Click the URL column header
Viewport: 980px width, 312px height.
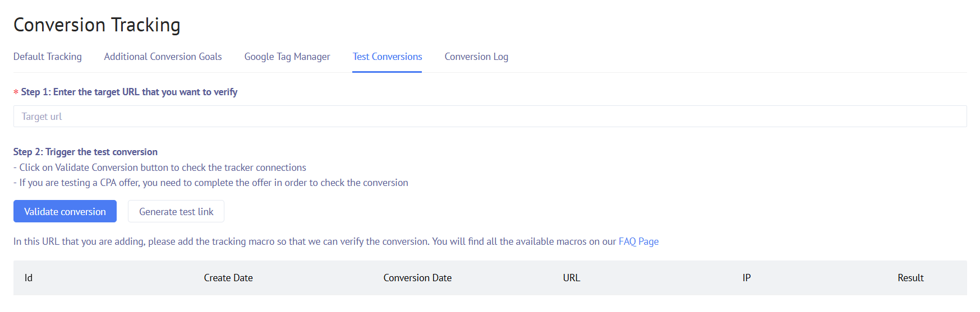[x=571, y=278]
